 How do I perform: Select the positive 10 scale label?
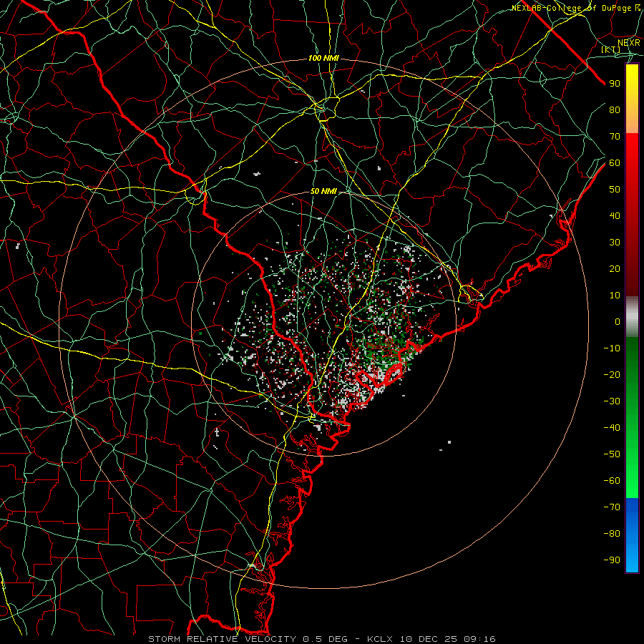tap(615, 296)
